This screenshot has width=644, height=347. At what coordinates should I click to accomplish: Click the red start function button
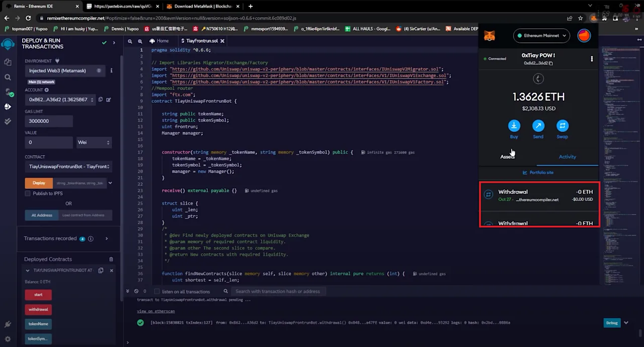click(x=38, y=295)
